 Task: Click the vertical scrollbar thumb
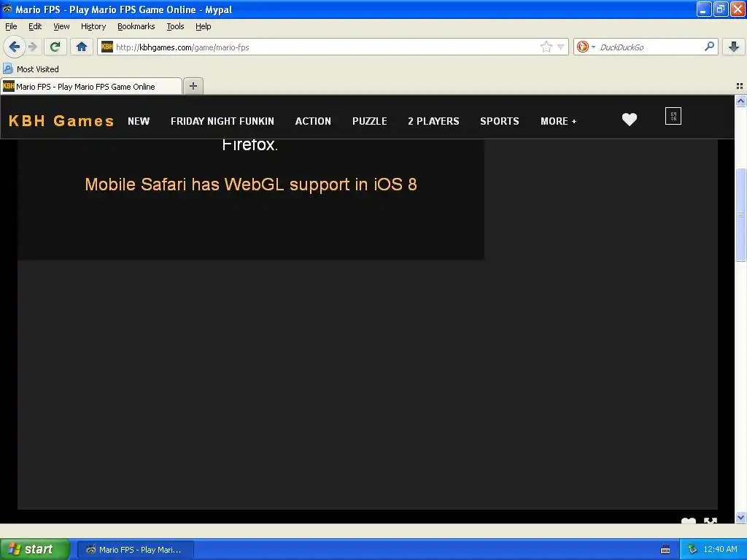tap(740, 214)
